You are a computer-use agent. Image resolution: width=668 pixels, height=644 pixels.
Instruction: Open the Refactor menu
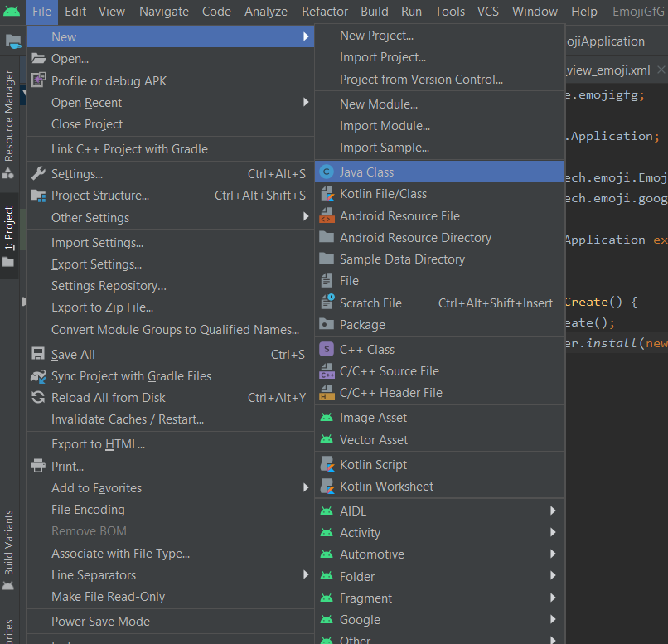pyautogui.click(x=324, y=12)
